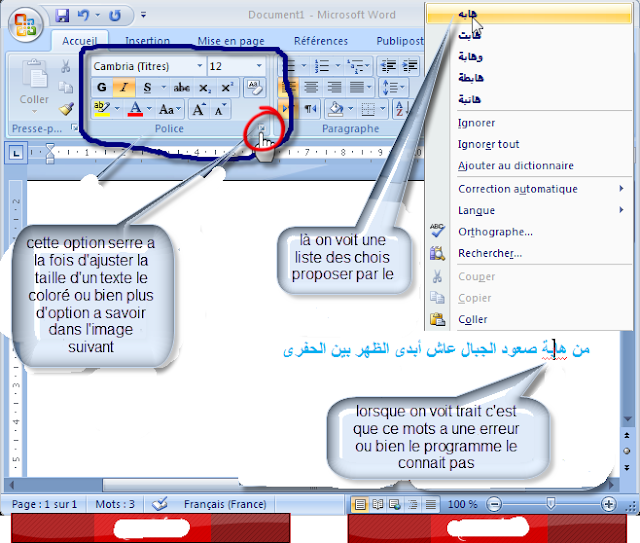Open the Office button menu

click(25, 24)
